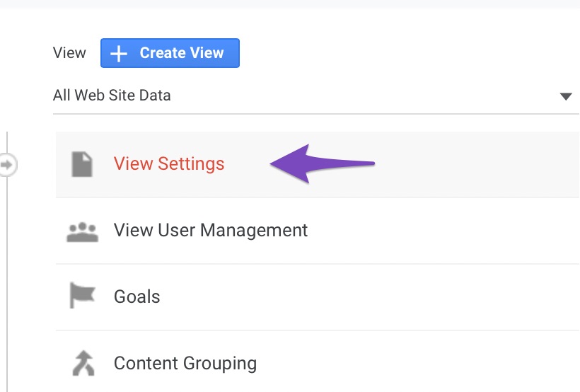Open the All Web Site Data dropdown
580x392 pixels.
pyautogui.click(x=311, y=96)
